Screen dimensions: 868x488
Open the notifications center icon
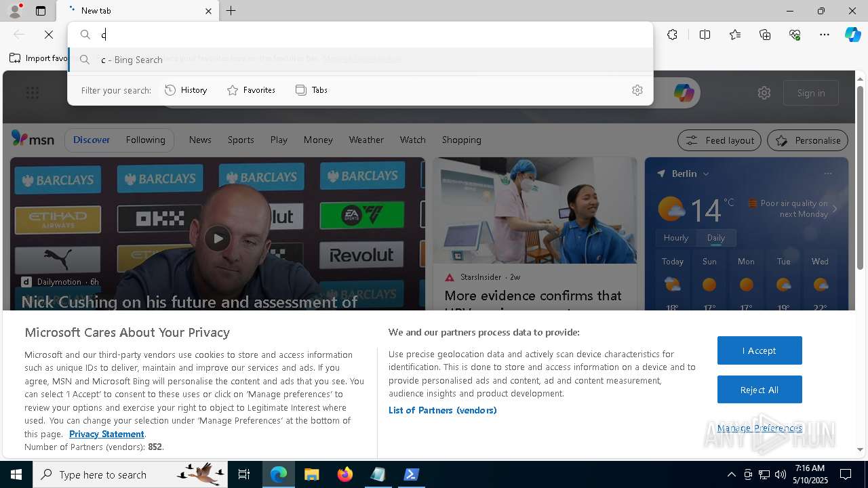pos(846,474)
